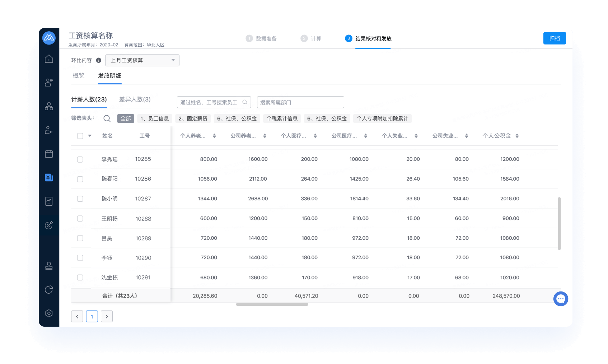Sort by 个人失业 column

pyautogui.click(x=416, y=136)
